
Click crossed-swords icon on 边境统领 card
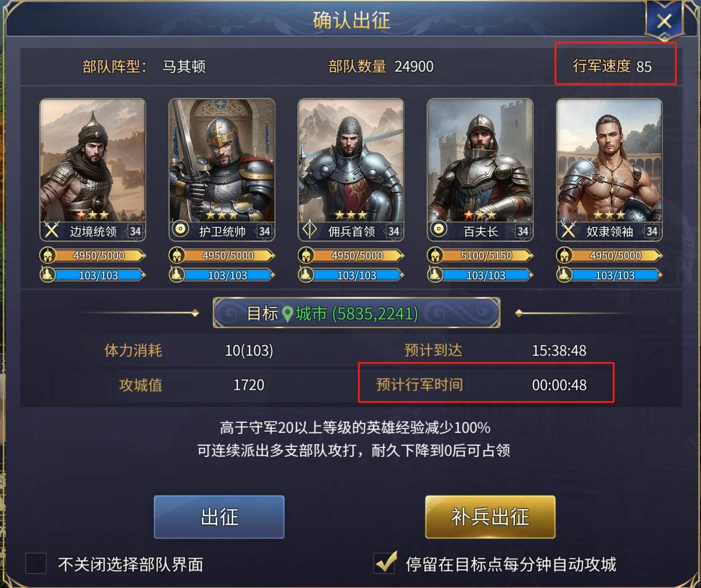(52, 230)
